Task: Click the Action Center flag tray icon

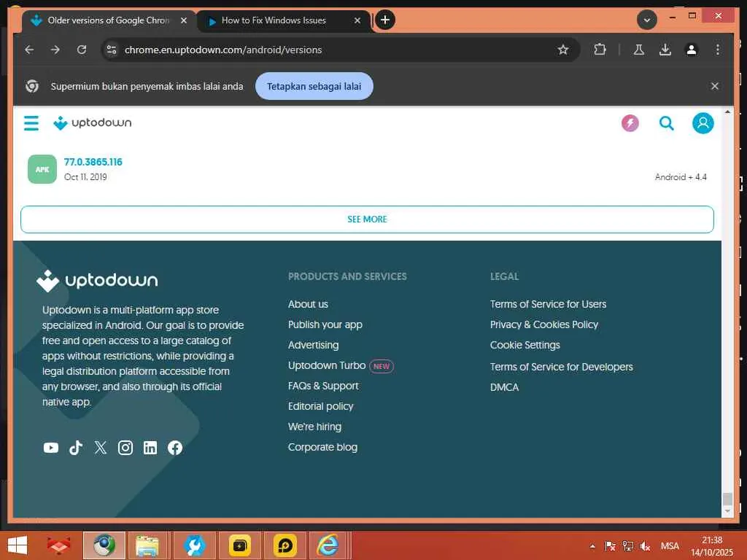Action: 611,546
